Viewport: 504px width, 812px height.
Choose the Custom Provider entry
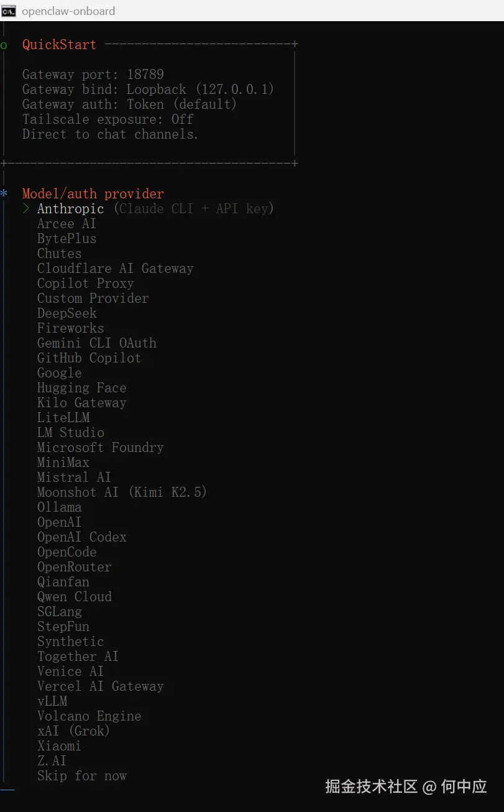point(93,298)
